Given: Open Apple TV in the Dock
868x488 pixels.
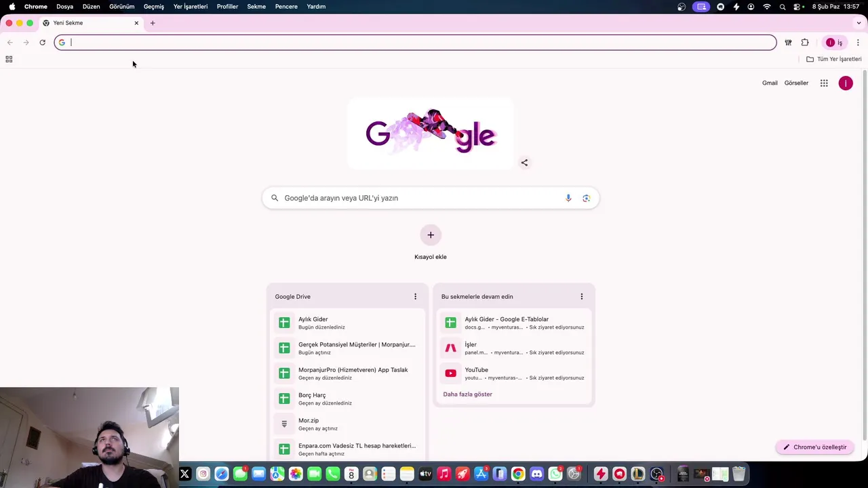Looking at the screenshot, I should coord(425,474).
